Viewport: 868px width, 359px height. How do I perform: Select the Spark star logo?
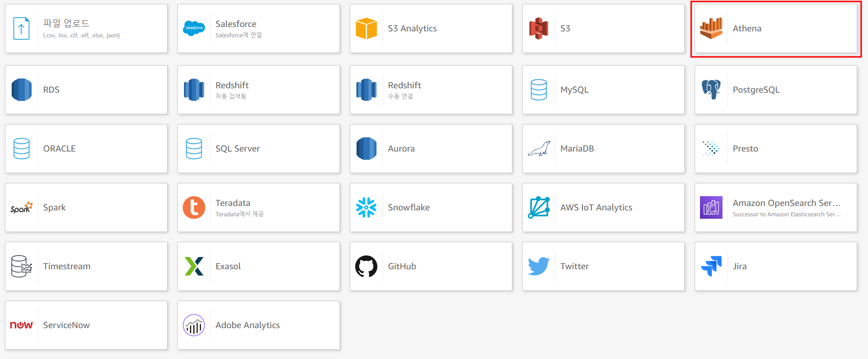(x=22, y=207)
